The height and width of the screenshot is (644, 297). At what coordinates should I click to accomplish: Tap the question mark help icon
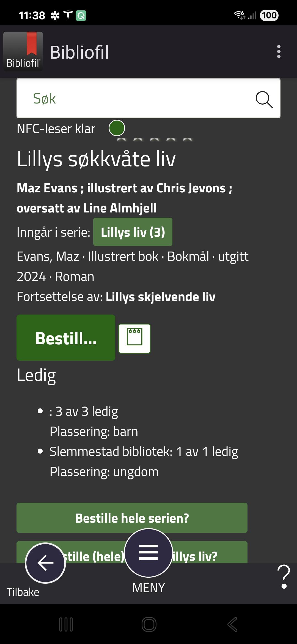coord(284,577)
